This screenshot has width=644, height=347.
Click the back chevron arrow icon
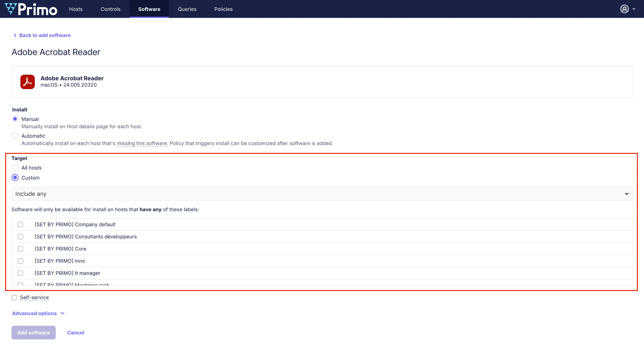pos(15,35)
